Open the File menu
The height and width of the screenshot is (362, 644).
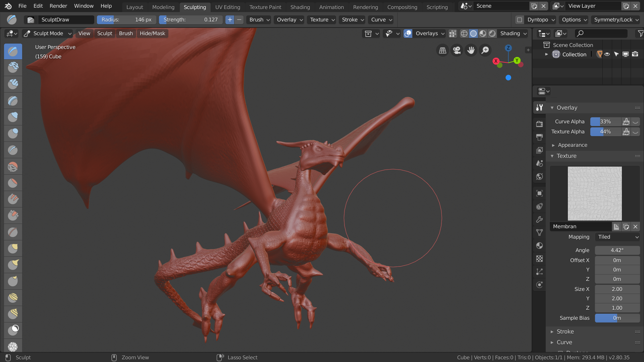[x=22, y=6]
